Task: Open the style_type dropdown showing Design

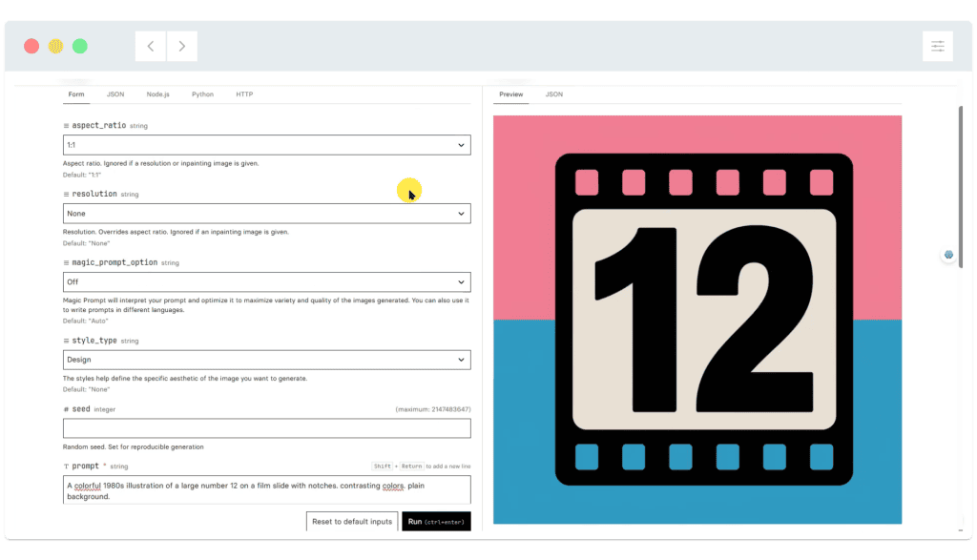Action: point(267,360)
